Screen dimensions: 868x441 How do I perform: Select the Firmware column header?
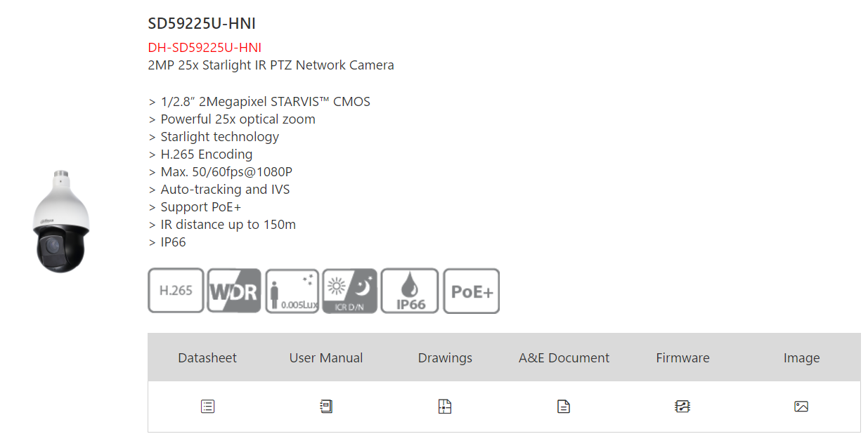tap(682, 358)
